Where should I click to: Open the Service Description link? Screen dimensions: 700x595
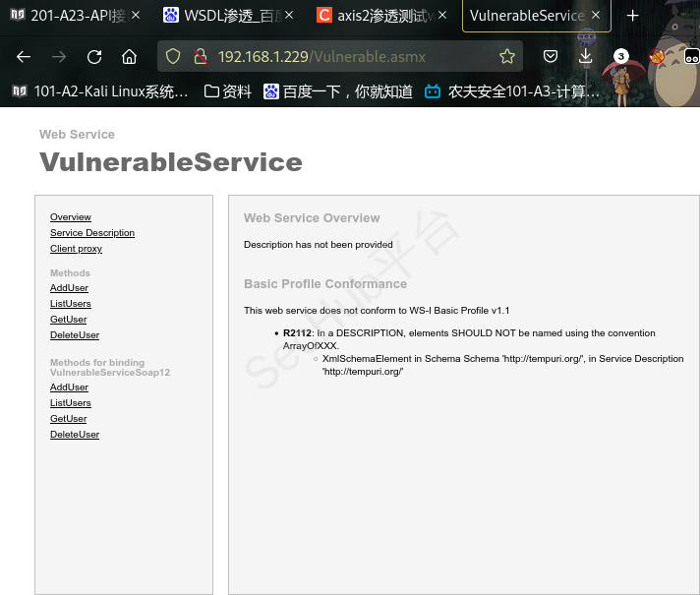[x=92, y=233]
